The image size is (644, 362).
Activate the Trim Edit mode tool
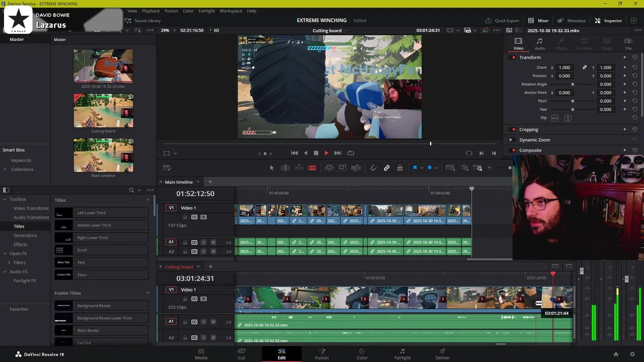pyautogui.click(x=285, y=168)
